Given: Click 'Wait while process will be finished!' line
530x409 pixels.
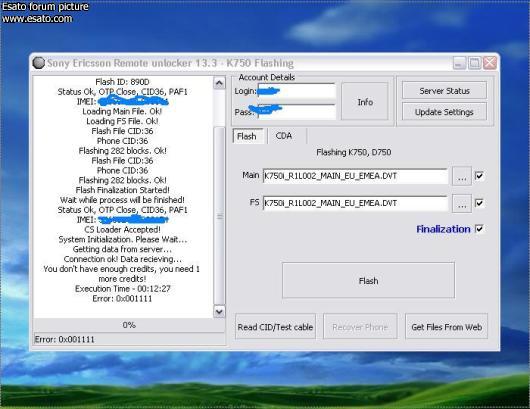Looking at the screenshot, I should tap(122, 200).
